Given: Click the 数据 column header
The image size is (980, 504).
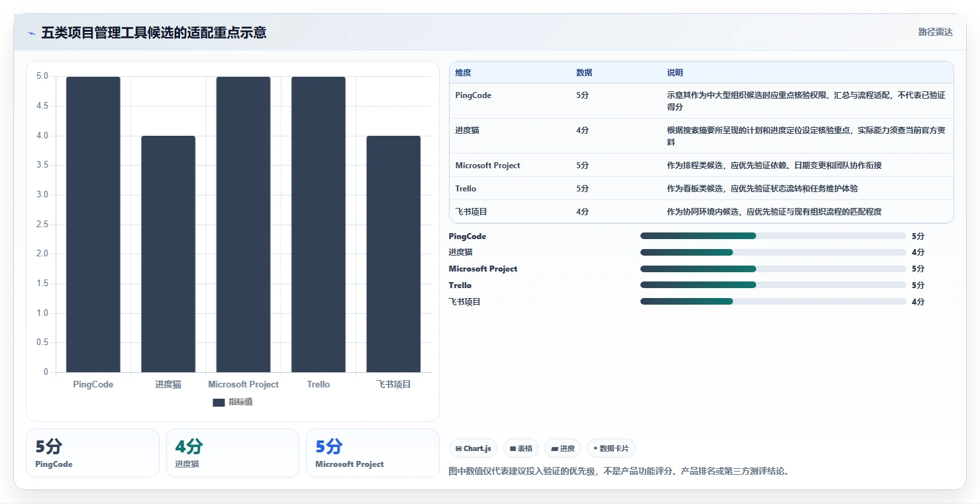Looking at the screenshot, I should (x=584, y=73).
